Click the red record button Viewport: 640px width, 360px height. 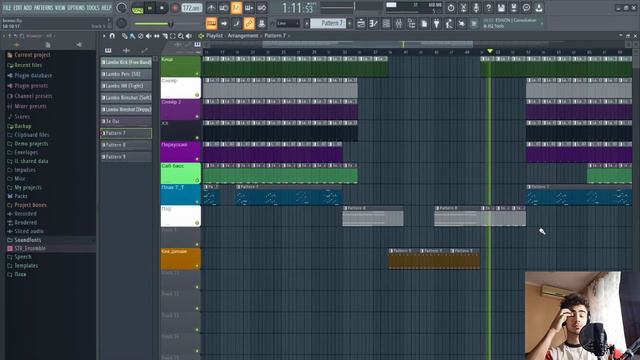[x=175, y=8]
